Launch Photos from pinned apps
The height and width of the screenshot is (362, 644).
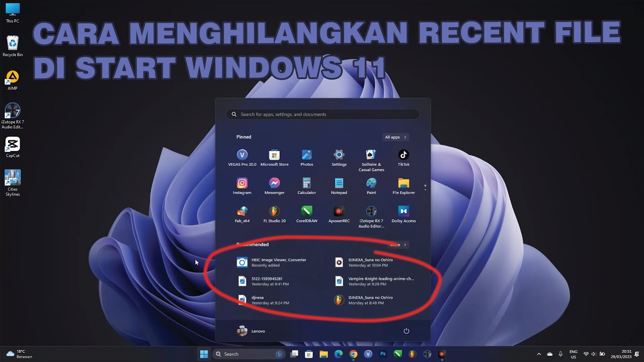click(307, 158)
